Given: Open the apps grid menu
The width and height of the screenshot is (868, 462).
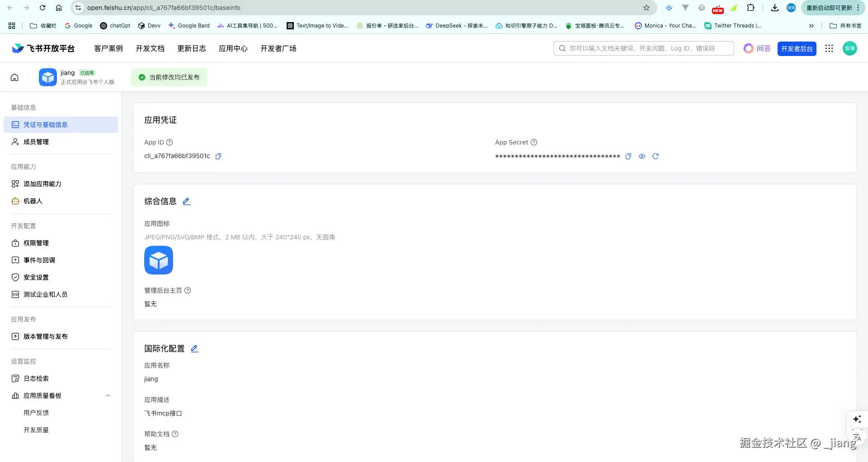Looking at the screenshot, I should (x=829, y=48).
